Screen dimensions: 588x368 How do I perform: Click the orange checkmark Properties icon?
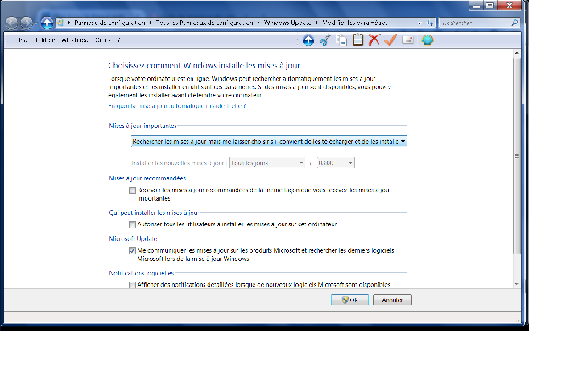point(390,40)
